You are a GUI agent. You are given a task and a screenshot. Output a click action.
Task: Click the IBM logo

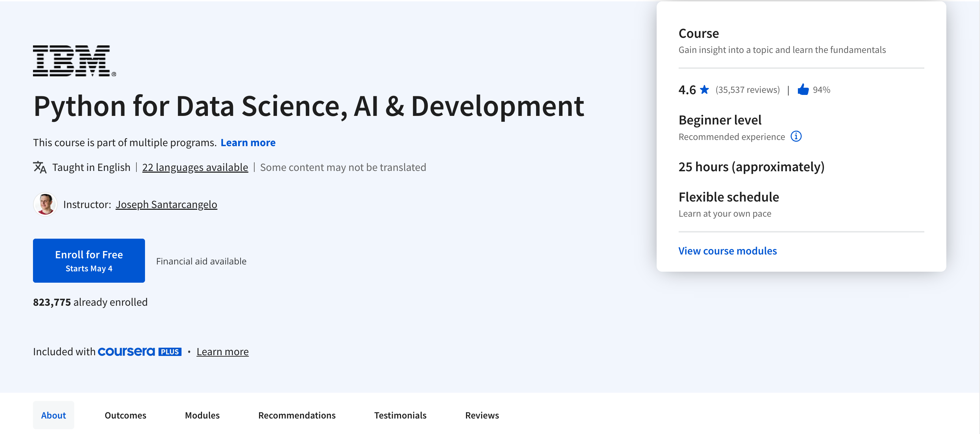(x=74, y=61)
